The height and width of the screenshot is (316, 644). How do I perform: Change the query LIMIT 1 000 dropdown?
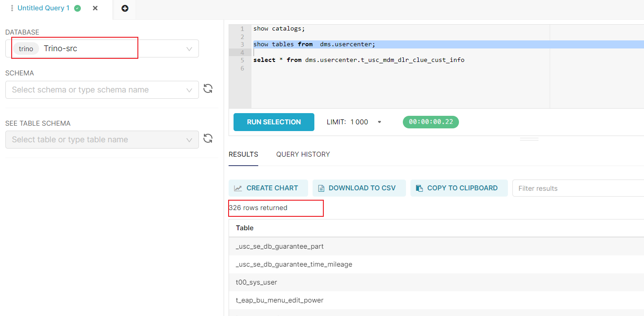(354, 122)
